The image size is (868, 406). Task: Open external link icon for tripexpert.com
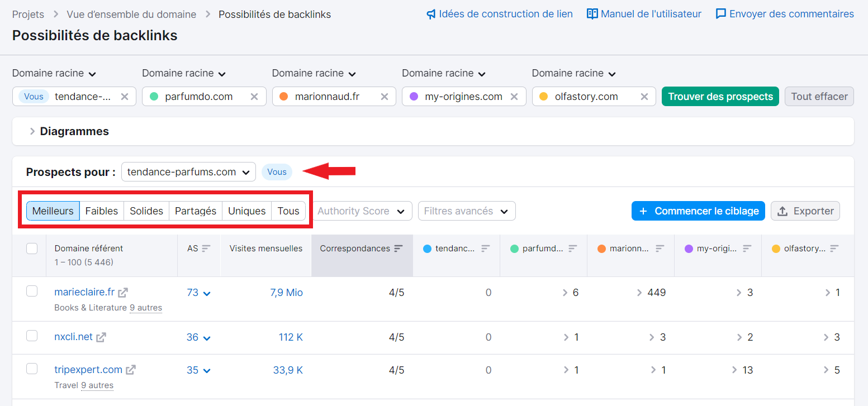131,370
